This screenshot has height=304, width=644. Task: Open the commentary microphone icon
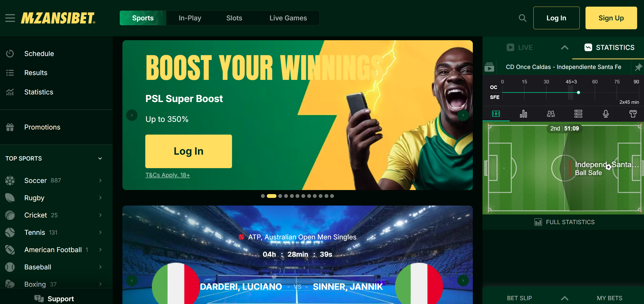tap(606, 114)
